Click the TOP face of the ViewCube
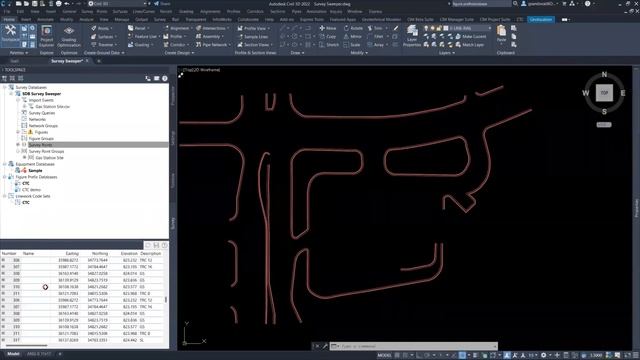The width and height of the screenshot is (640, 360). tap(604, 93)
